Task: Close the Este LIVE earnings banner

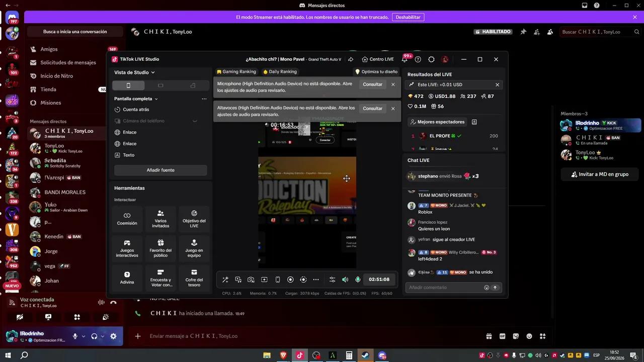Action: pyautogui.click(x=497, y=84)
